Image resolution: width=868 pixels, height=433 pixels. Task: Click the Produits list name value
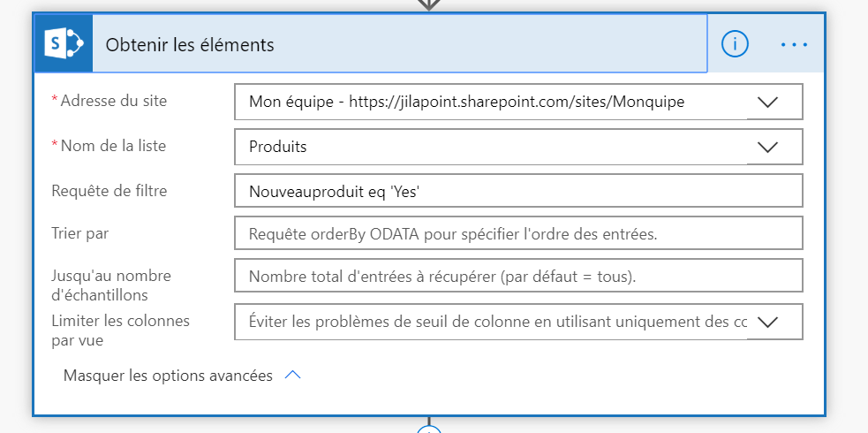[278, 147]
